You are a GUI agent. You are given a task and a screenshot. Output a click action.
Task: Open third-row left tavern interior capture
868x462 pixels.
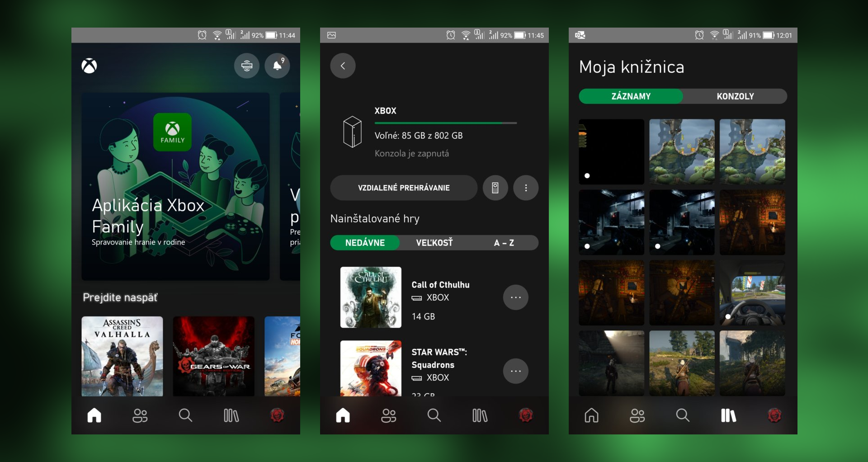tap(612, 292)
